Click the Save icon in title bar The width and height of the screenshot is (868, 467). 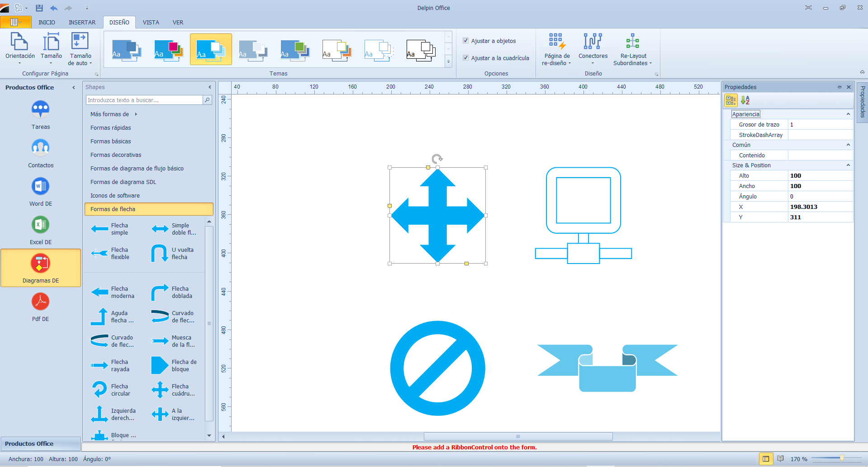tap(39, 8)
